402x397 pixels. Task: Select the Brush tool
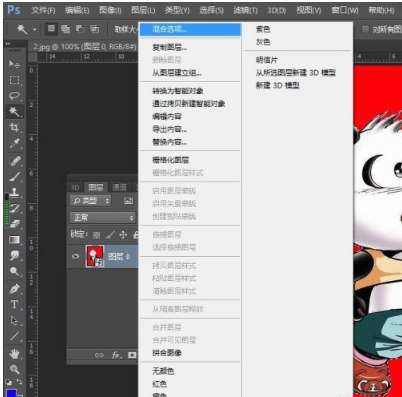pyautogui.click(x=14, y=176)
